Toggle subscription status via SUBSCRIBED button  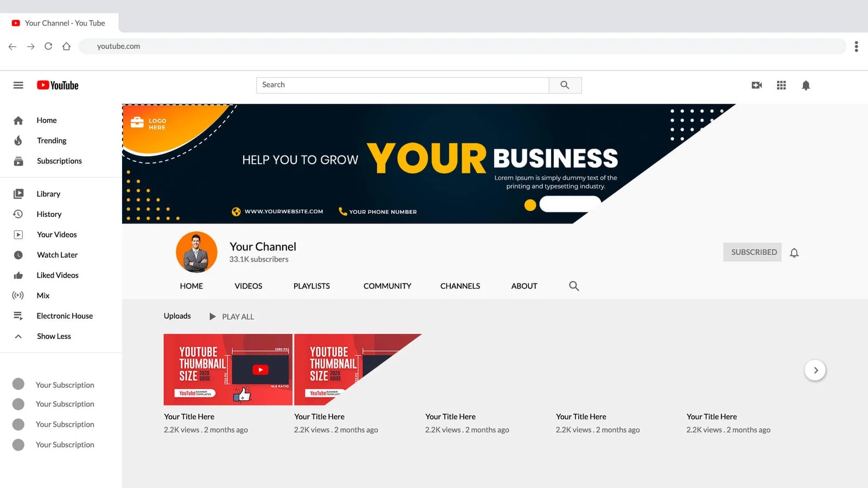752,252
